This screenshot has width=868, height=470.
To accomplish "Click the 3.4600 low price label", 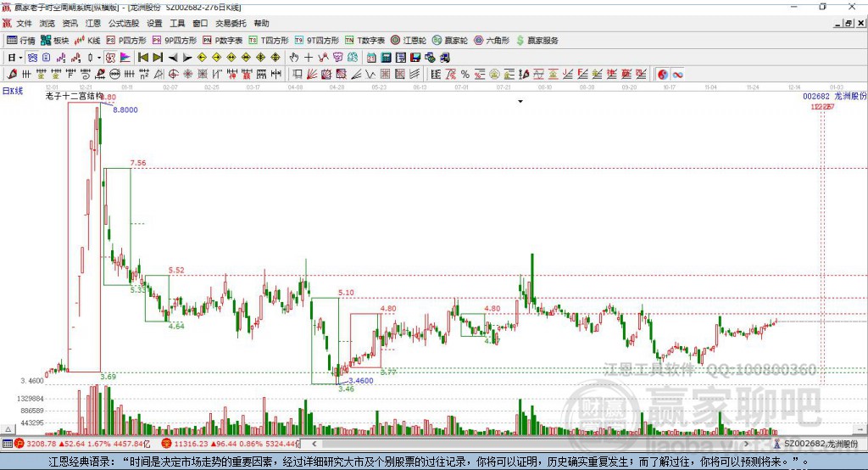I will click(361, 381).
